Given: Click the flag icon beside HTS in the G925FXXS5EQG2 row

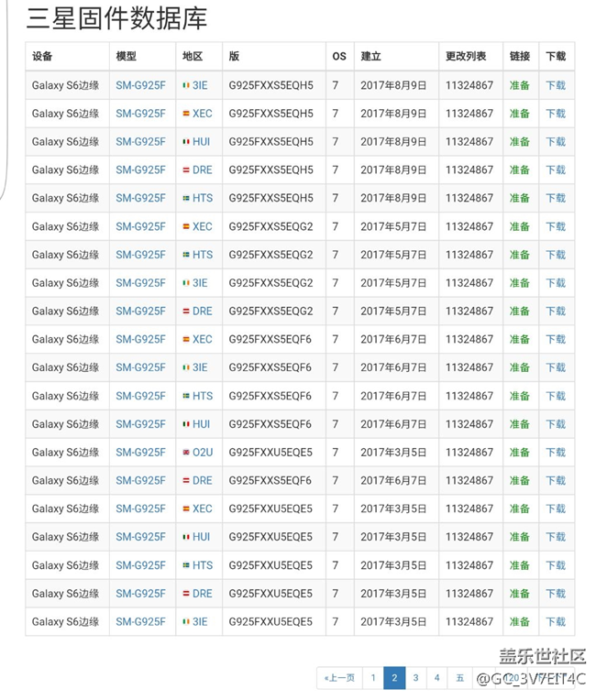Looking at the screenshot, I should (186, 255).
